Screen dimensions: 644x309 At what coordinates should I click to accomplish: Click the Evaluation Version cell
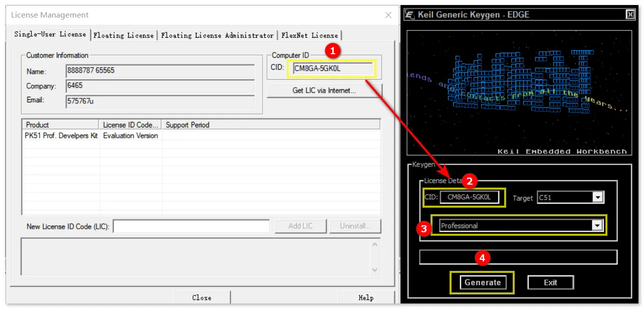click(x=130, y=135)
